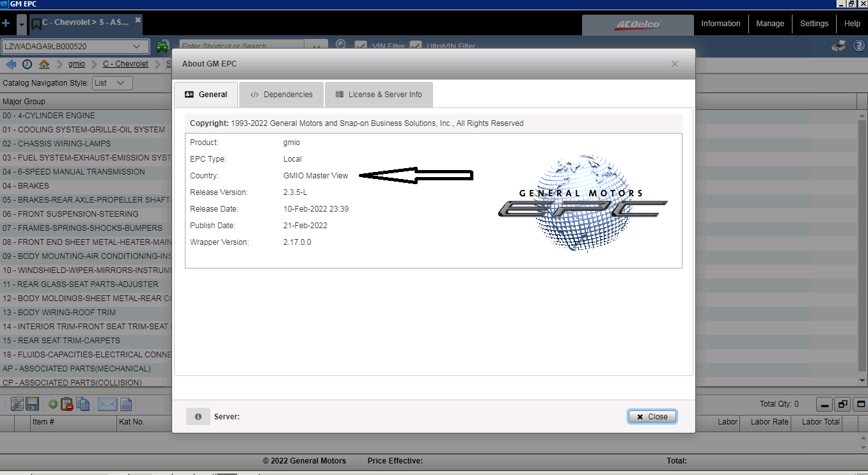Click the question mark help icon
868x475 pixels.
(859, 46)
